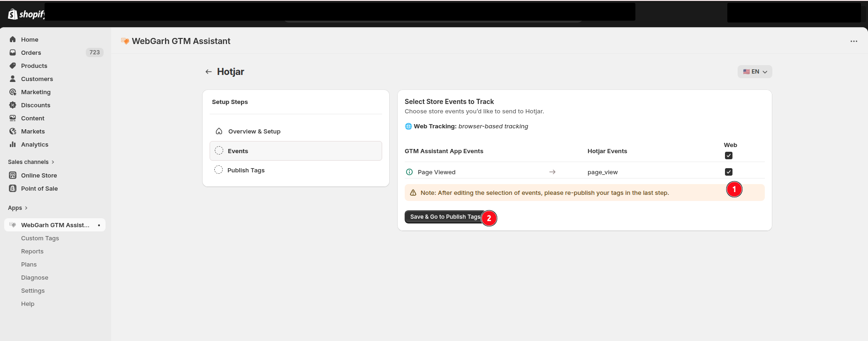Click the Products tag icon
This screenshot has width=868, height=341.
click(13, 66)
